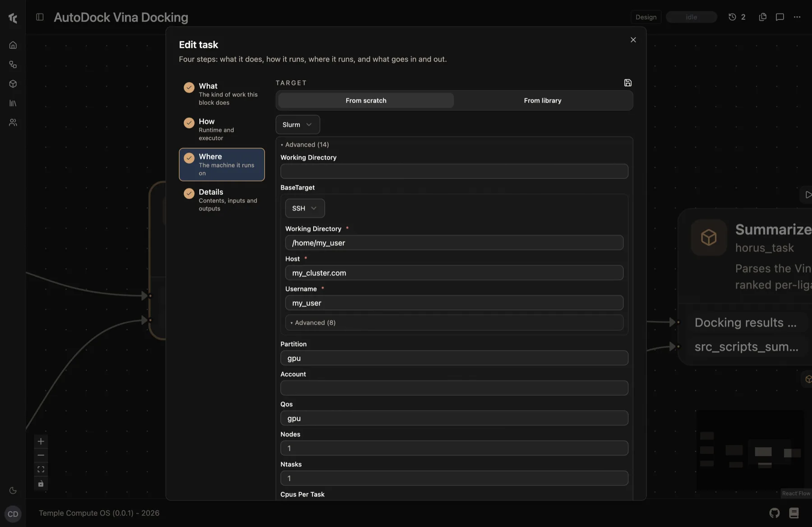The height and width of the screenshot is (527, 812).
Task: Select the Where step
Action: pyautogui.click(x=221, y=165)
